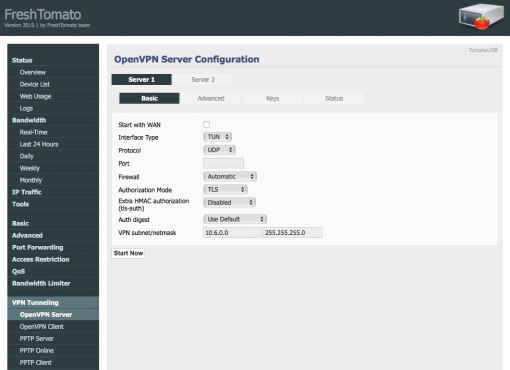Open Basic section in sidebar menu

point(53,223)
